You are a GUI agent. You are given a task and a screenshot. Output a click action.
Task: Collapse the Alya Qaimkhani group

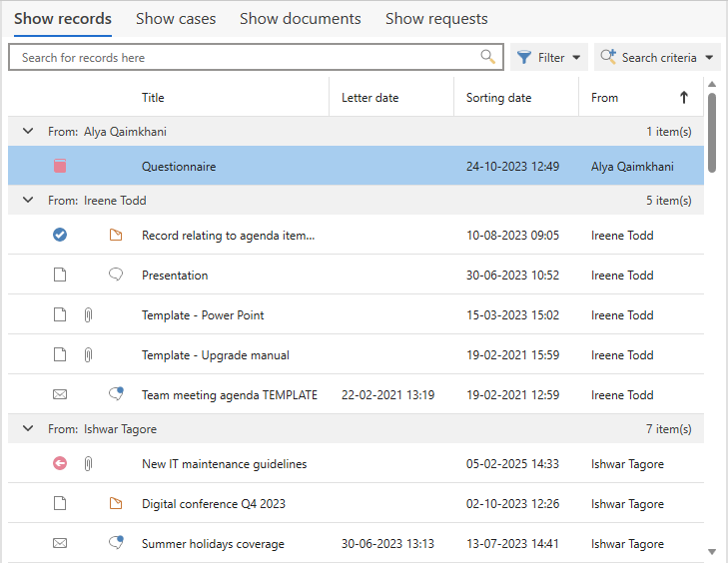(28, 132)
